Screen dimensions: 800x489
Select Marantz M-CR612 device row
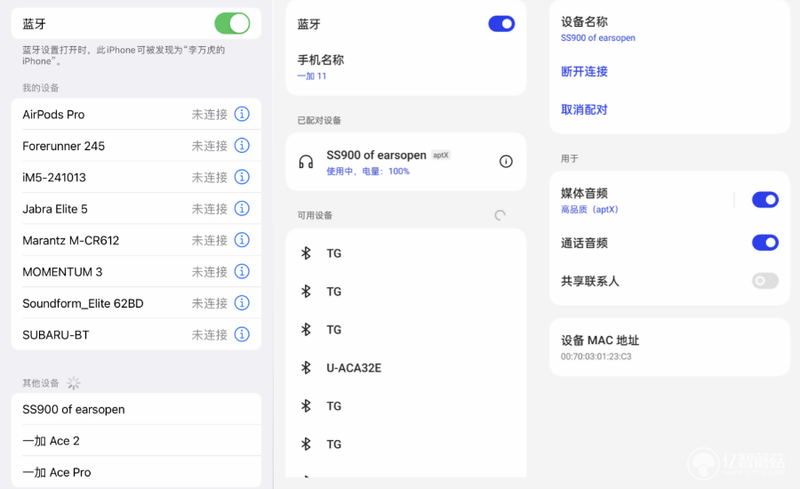136,240
